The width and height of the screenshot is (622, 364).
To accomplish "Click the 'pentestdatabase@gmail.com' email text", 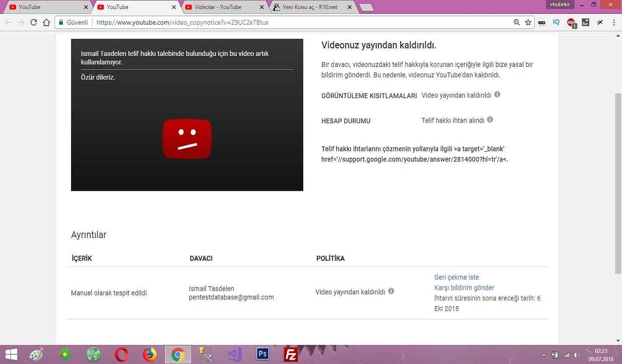I will coord(231,297).
